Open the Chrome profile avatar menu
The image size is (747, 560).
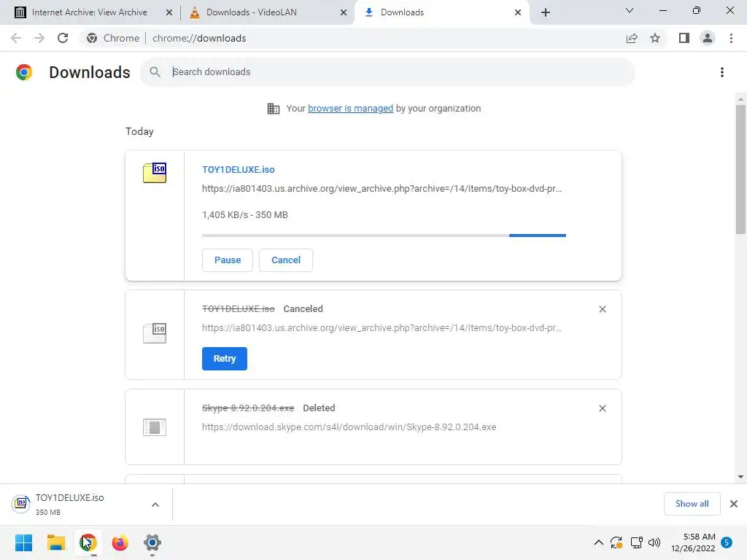708,38
